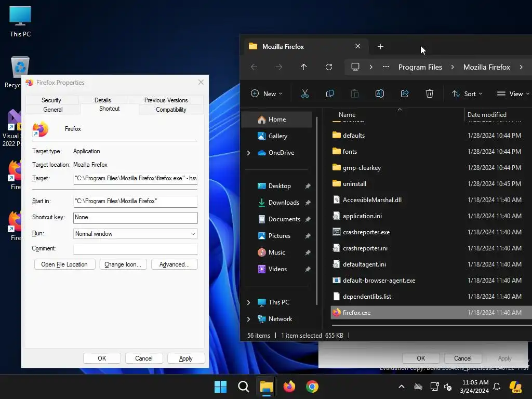Open Gallery in navigation pane
The width and height of the screenshot is (532, 399).
coord(278,136)
